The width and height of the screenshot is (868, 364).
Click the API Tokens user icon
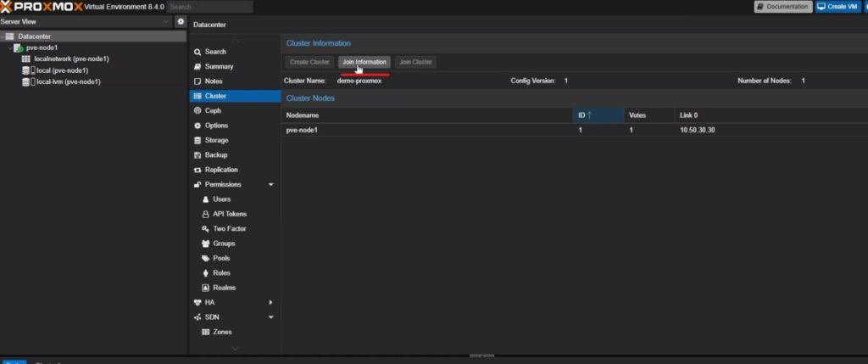[x=205, y=215]
